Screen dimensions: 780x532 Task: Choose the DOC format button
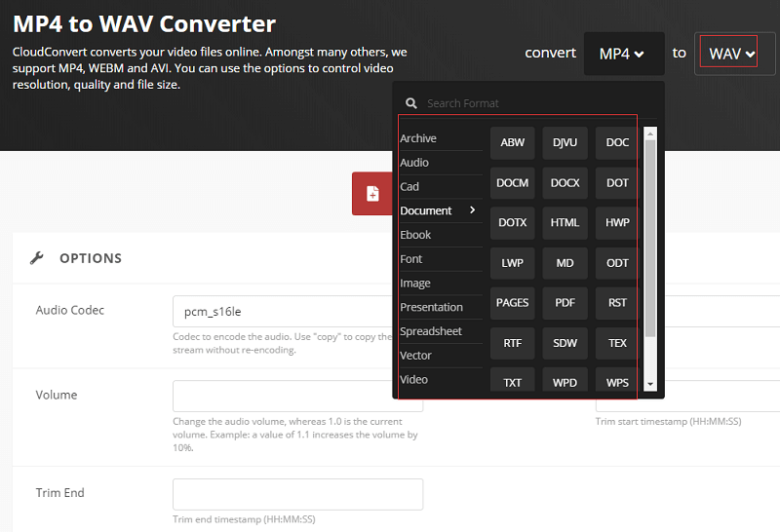pyautogui.click(x=616, y=142)
